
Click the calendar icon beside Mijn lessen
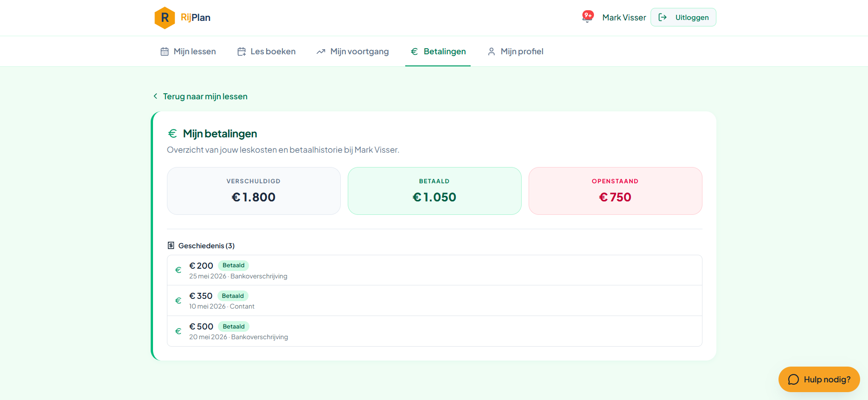pyautogui.click(x=165, y=52)
